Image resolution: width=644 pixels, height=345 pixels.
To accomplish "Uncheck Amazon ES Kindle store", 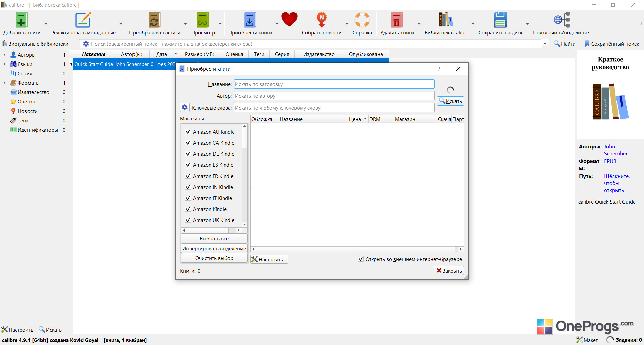I will 188,165.
